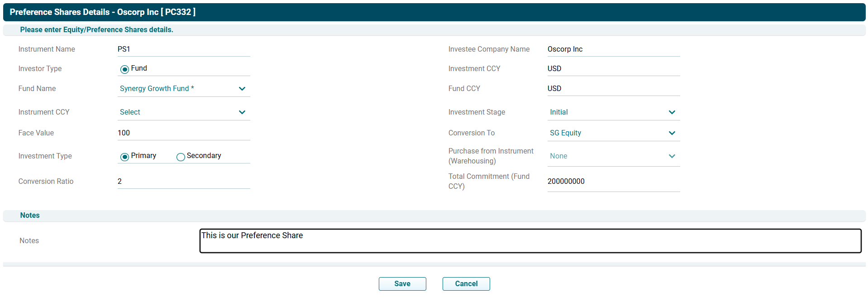
Task: Select the Secondary investment type option
Action: point(181,157)
